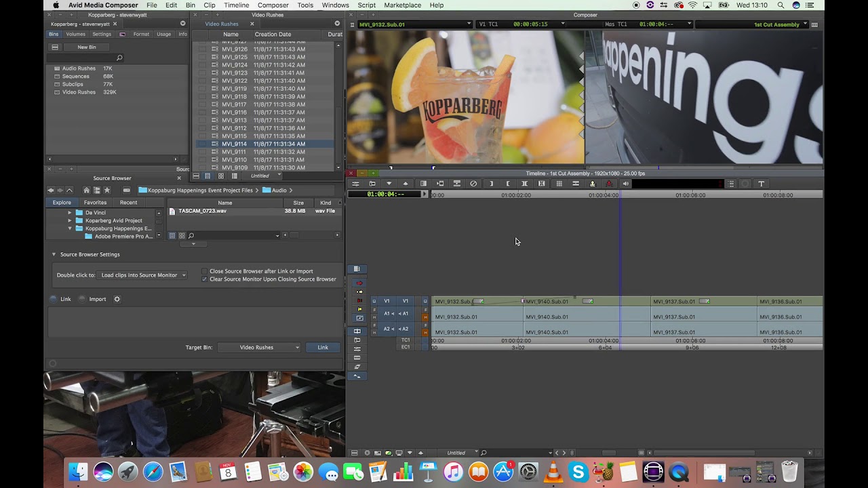Viewport: 868px width, 488px height.
Task: Open the V1 TC1 timecode display dropdown
Action: click(x=562, y=24)
